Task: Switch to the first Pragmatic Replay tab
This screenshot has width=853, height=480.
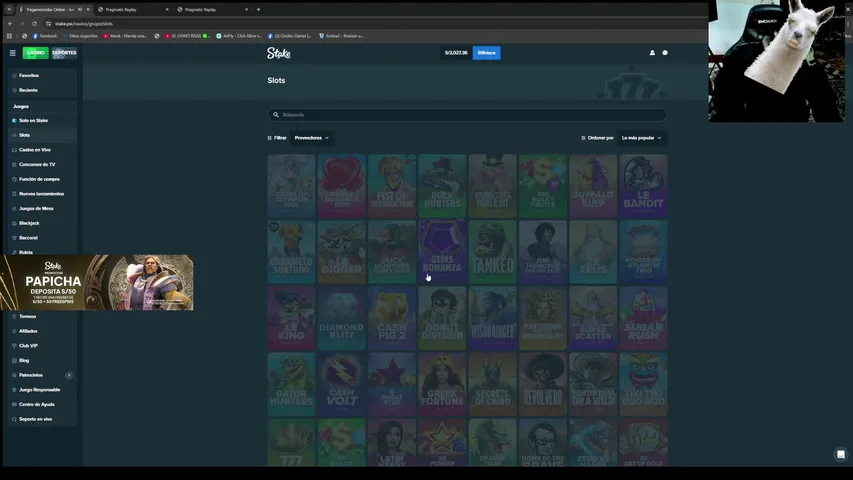Action: coord(133,9)
